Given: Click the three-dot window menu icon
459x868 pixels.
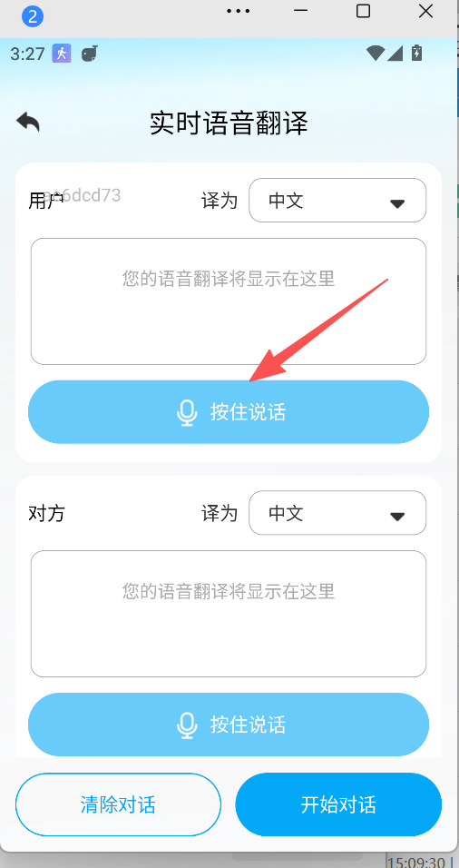Looking at the screenshot, I should pyautogui.click(x=239, y=11).
